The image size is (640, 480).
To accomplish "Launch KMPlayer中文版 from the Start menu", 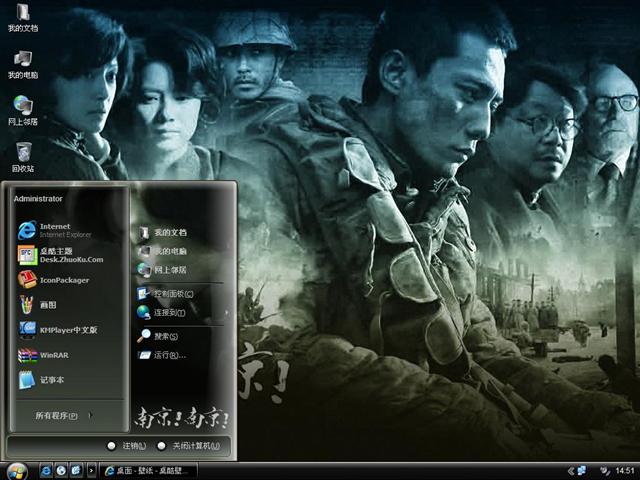I will tap(58, 330).
